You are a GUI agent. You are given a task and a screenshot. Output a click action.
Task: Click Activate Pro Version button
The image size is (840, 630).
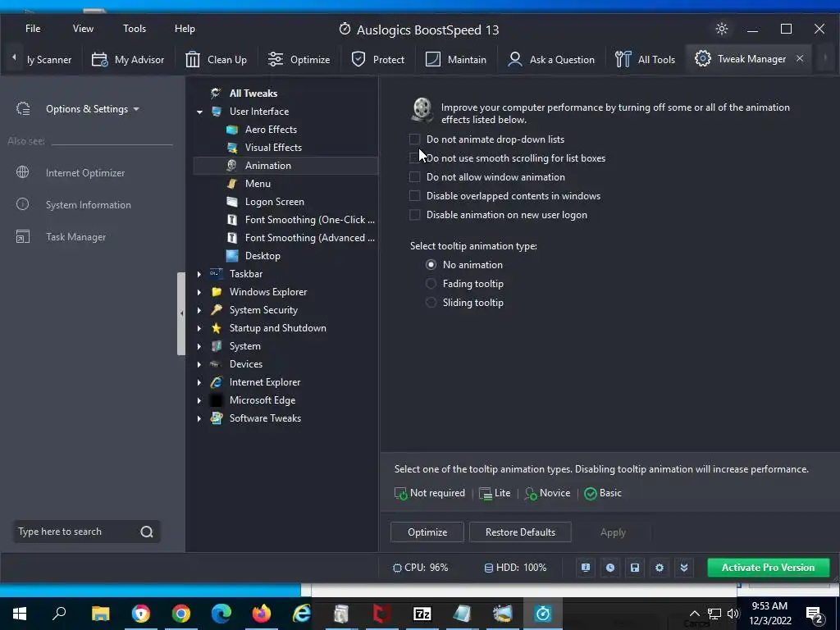[x=768, y=568]
